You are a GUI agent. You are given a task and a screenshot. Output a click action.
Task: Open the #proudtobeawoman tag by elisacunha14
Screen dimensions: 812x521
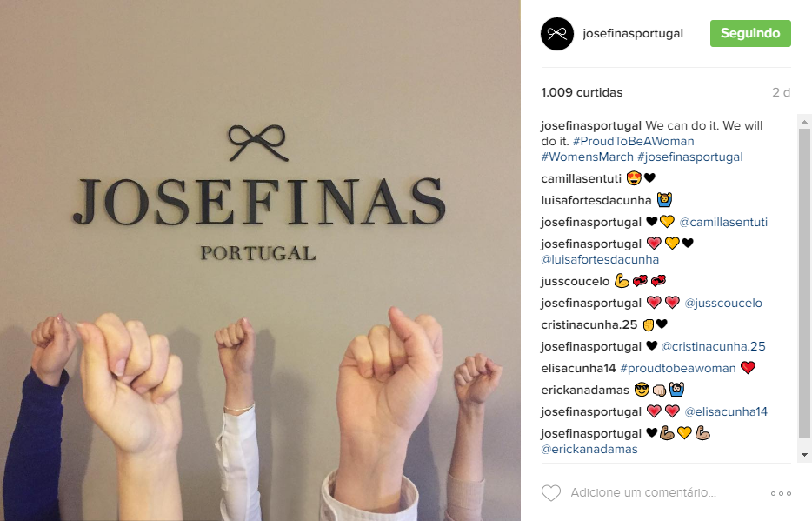(x=678, y=368)
